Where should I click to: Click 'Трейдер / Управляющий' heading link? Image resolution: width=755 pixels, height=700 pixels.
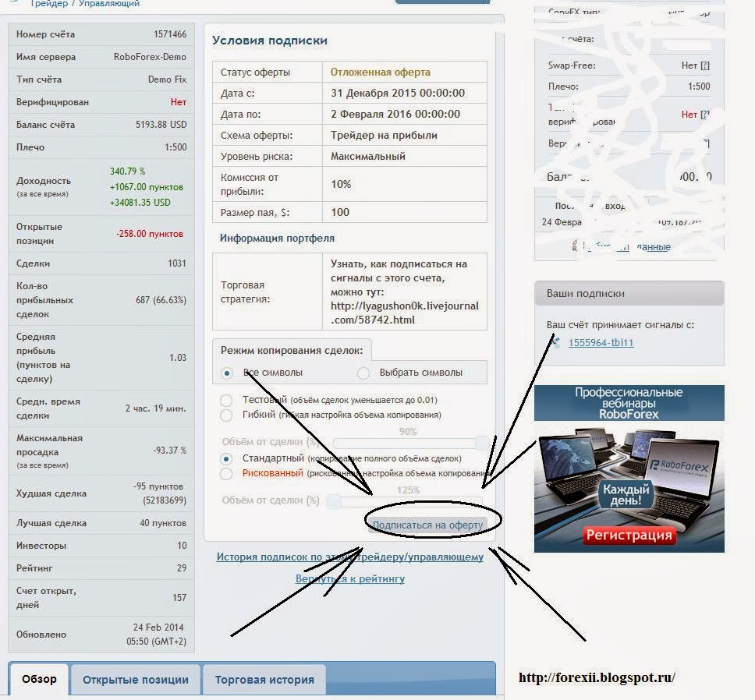85,3
